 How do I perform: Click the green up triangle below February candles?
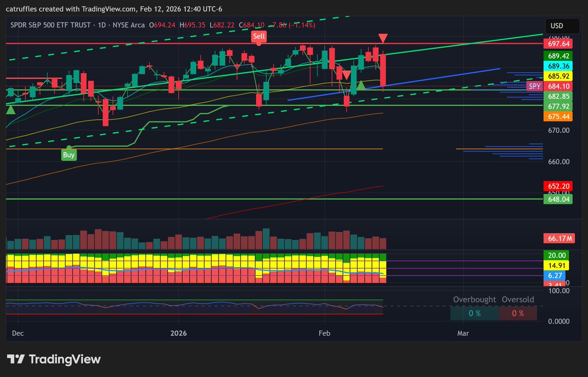click(x=361, y=86)
